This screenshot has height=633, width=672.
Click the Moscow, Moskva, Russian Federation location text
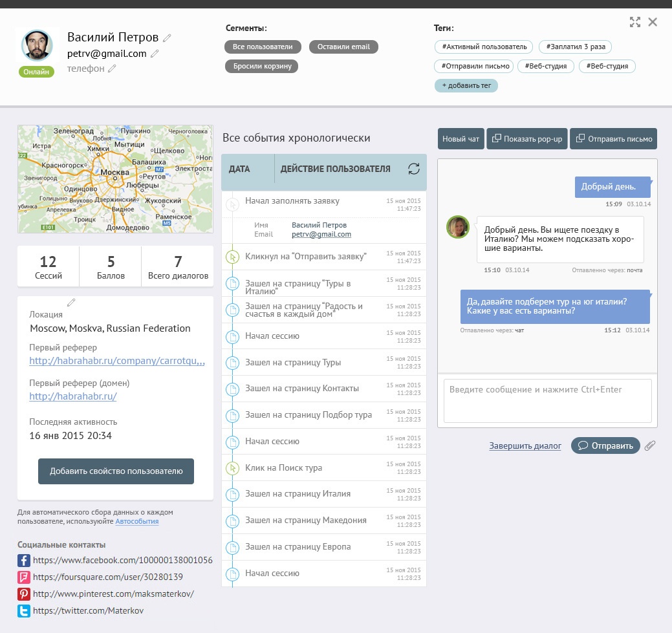pos(110,328)
